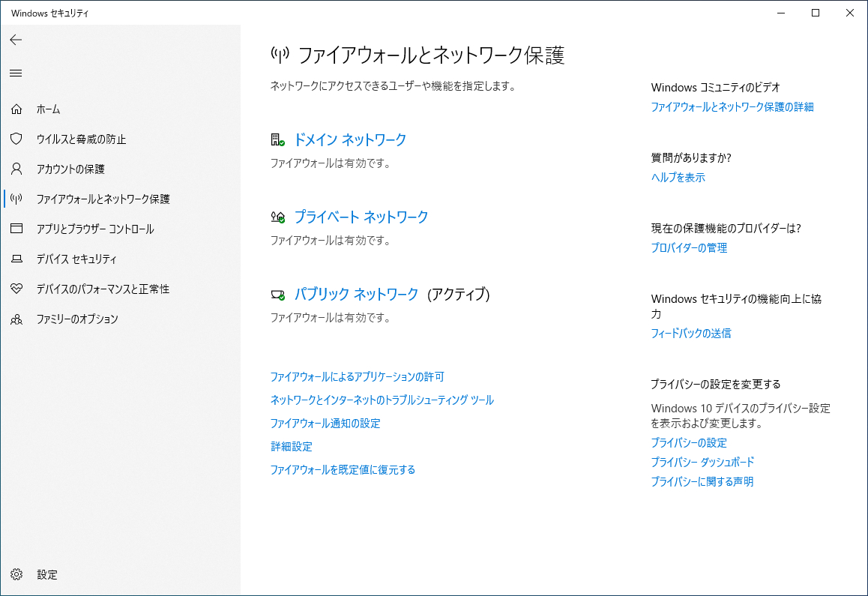Click ファイアウォールによるアプリケーションの許可 link
This screenshot has width=868, height=596.
[x=357, y=376]
